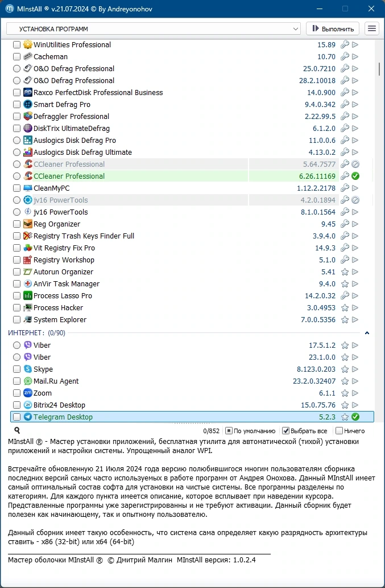Click the star icon for System Explorer
This screenshot has width=385, height=588.
pyautogui.click(x=345, y=320)
